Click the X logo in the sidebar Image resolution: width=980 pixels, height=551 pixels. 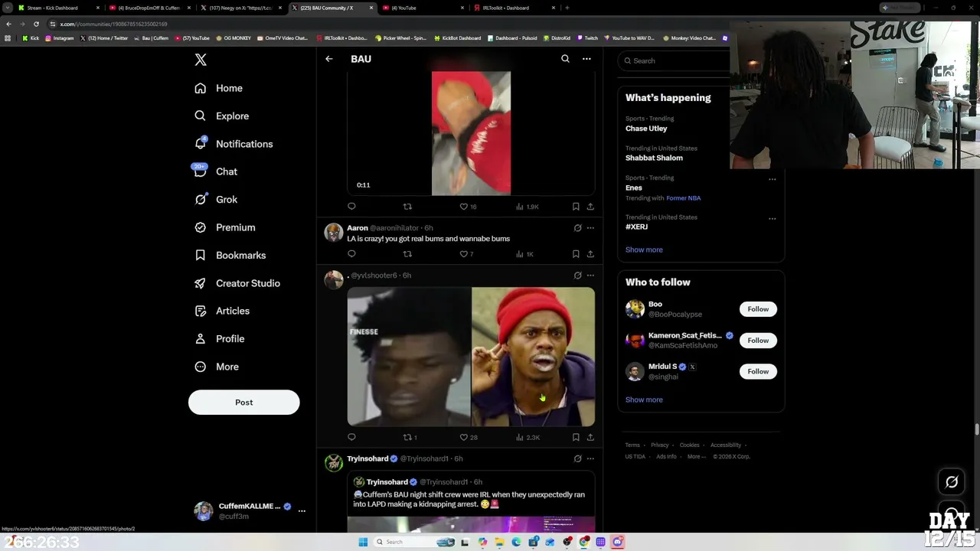[201, 60]
